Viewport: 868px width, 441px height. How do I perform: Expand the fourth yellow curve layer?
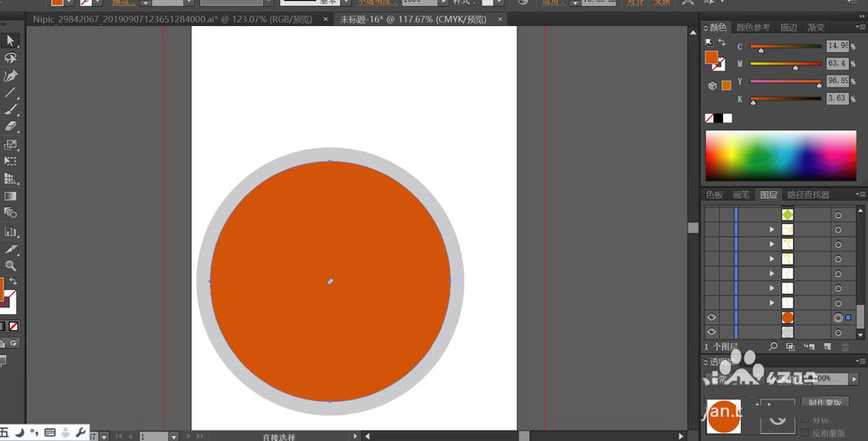click(772, 273)
